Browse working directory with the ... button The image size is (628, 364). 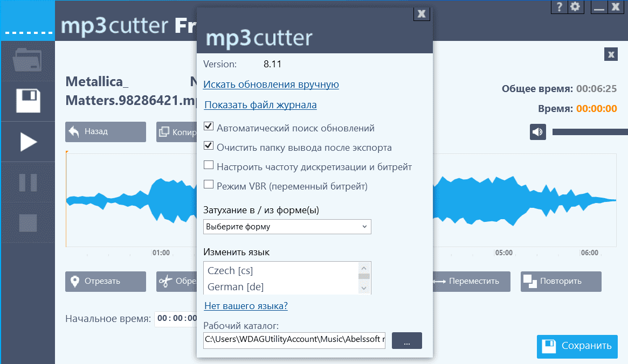pyautogui.click(x=407, y=340)
